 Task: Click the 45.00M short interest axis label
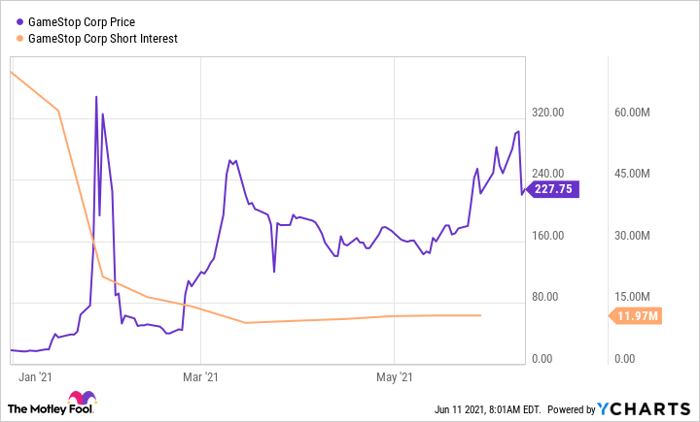(633, 174)
